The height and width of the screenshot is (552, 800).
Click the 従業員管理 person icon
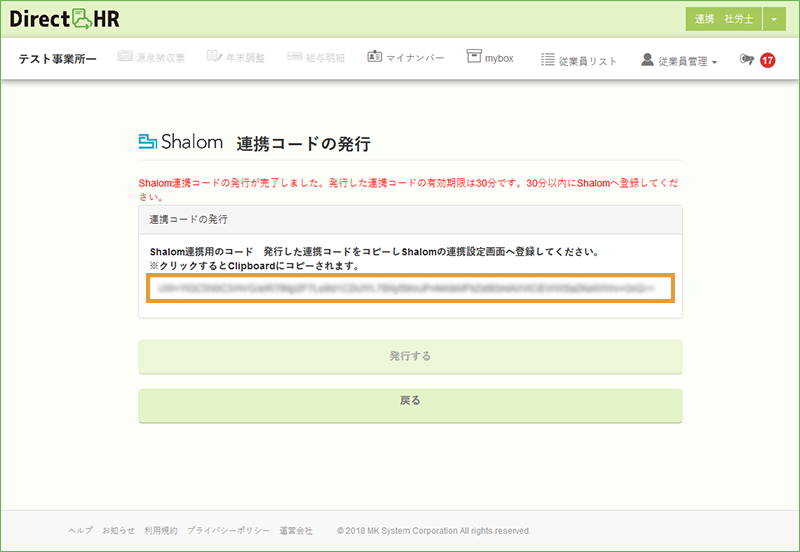point(647,59)
